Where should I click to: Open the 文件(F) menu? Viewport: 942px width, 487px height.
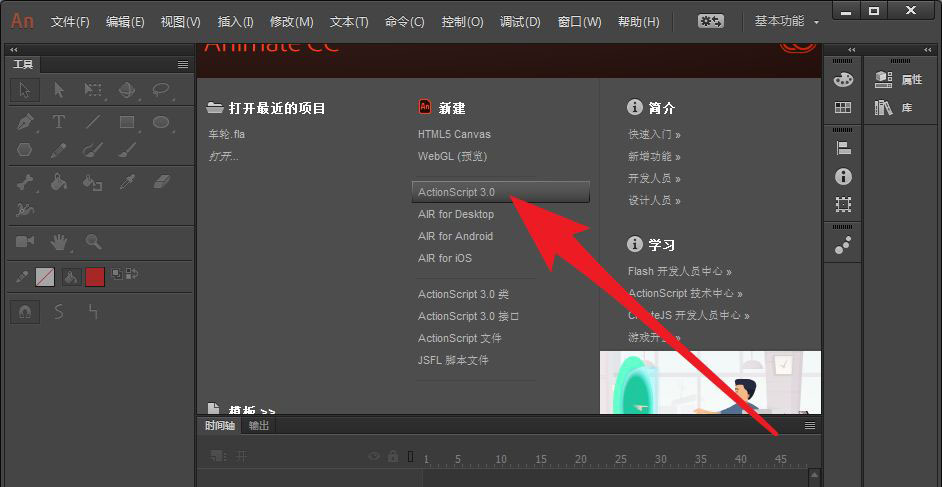pos(70,22)
